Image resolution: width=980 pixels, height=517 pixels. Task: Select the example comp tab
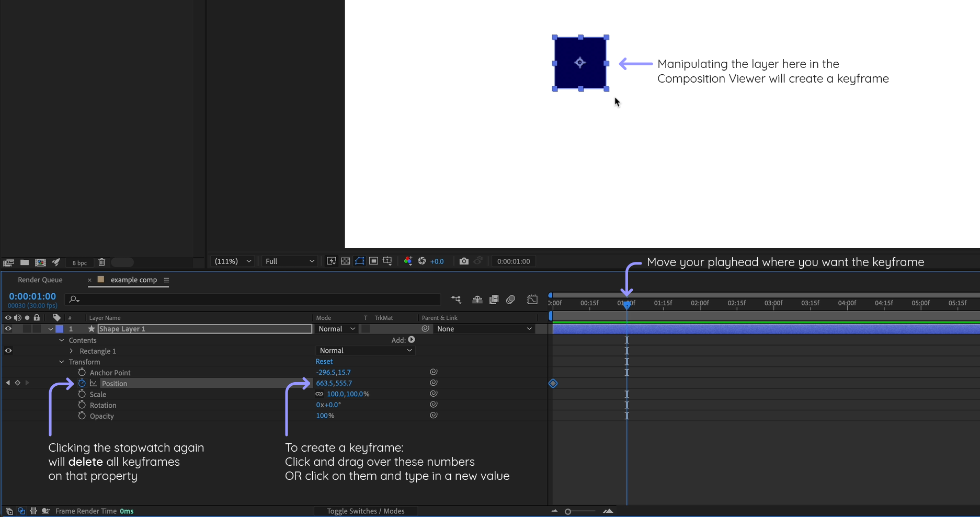click(x=133, y=280)
